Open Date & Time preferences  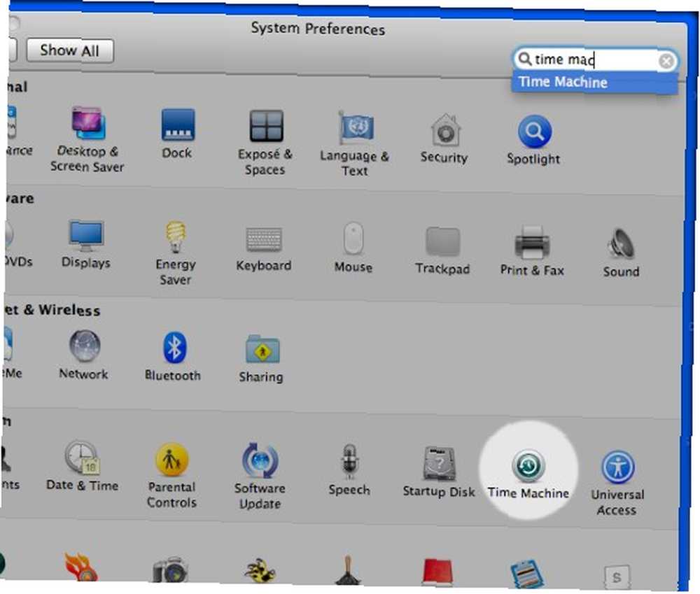coord(82,466)
